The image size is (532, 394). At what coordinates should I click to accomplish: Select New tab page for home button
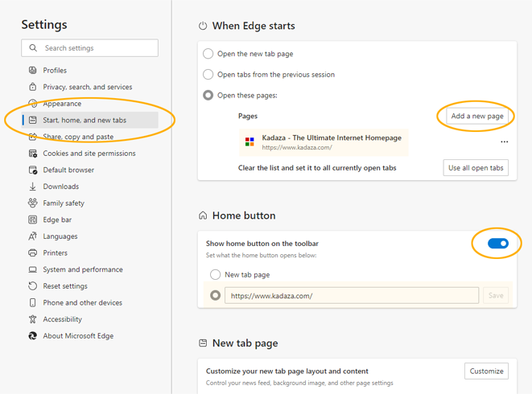tap(216, 274)
